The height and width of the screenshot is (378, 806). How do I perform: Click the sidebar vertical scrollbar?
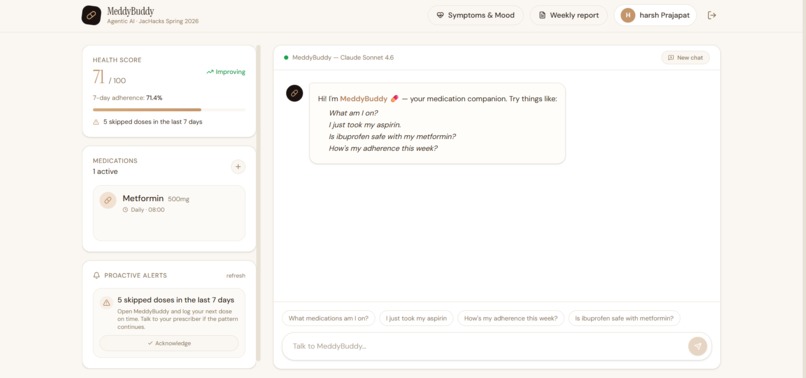coord(258,203)
